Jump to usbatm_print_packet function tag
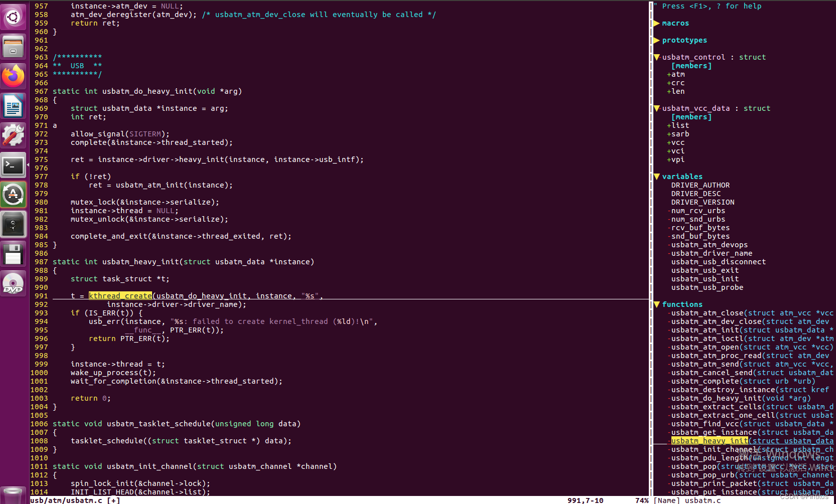 [x=714, y=483]
